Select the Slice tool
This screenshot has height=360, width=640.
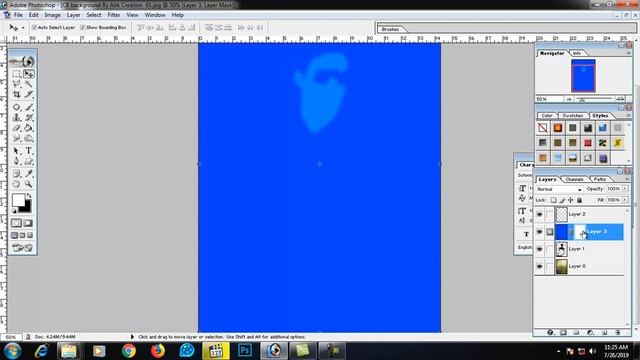click(x=29, y=94)
